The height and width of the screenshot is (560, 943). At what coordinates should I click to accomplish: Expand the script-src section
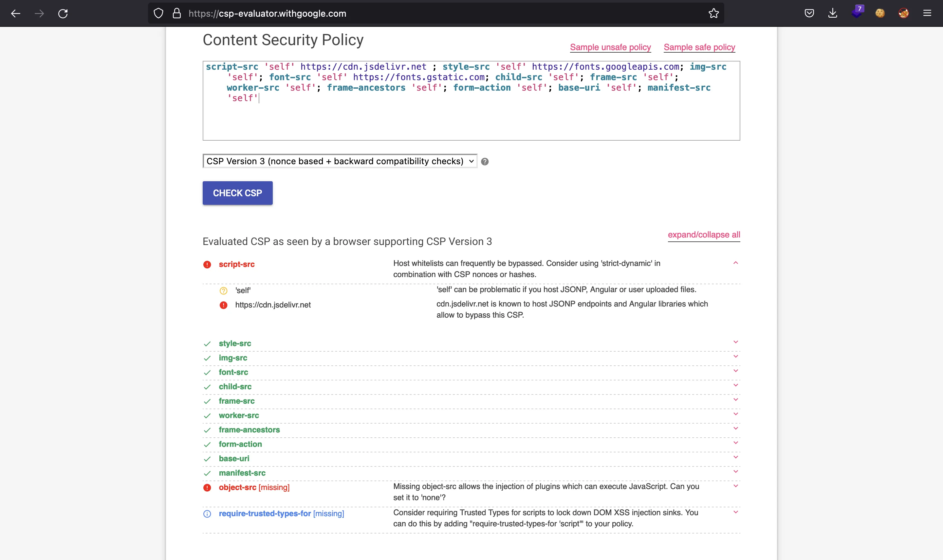735,263
